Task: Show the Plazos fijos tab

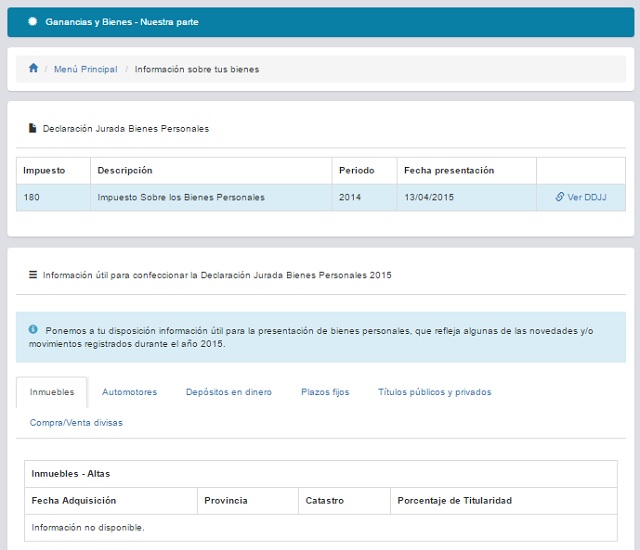Action: [325, 392]
